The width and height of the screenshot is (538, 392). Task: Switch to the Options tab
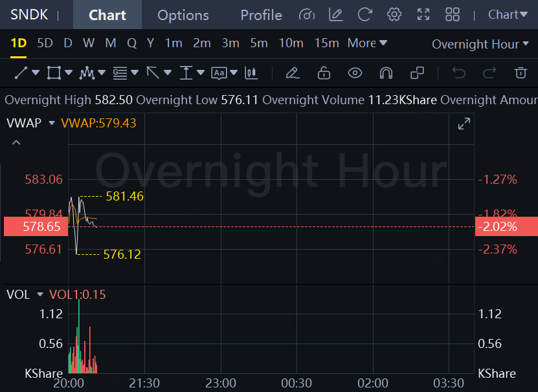point(183,15)
